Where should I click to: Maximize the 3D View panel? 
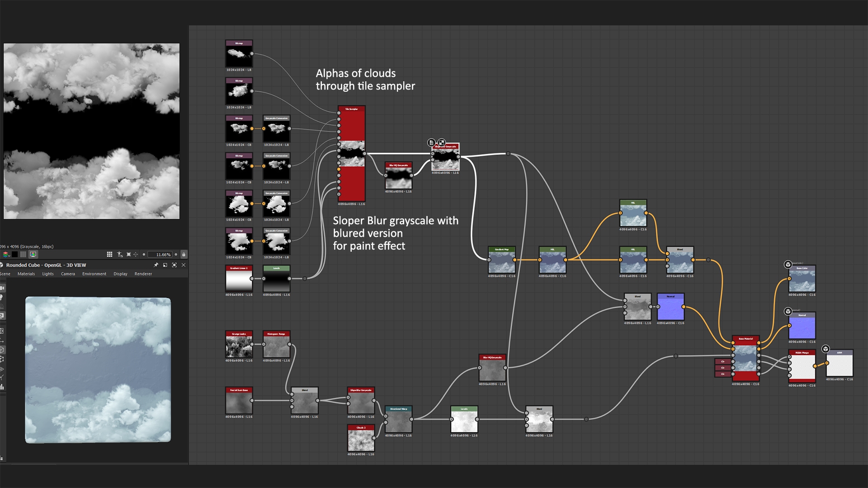174,265
